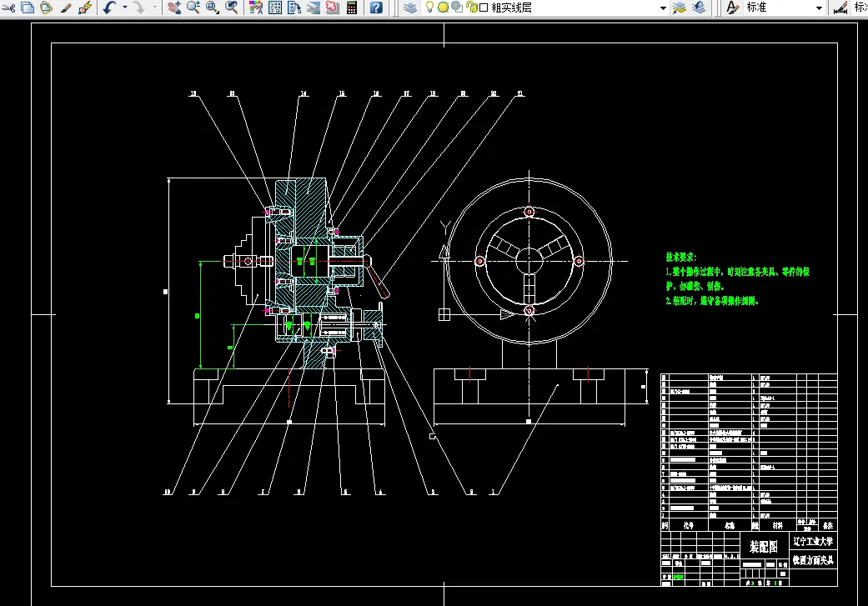Screen dimensions: 868x606
Task: Open the Properties palette
Action: (x=256, y=8)
